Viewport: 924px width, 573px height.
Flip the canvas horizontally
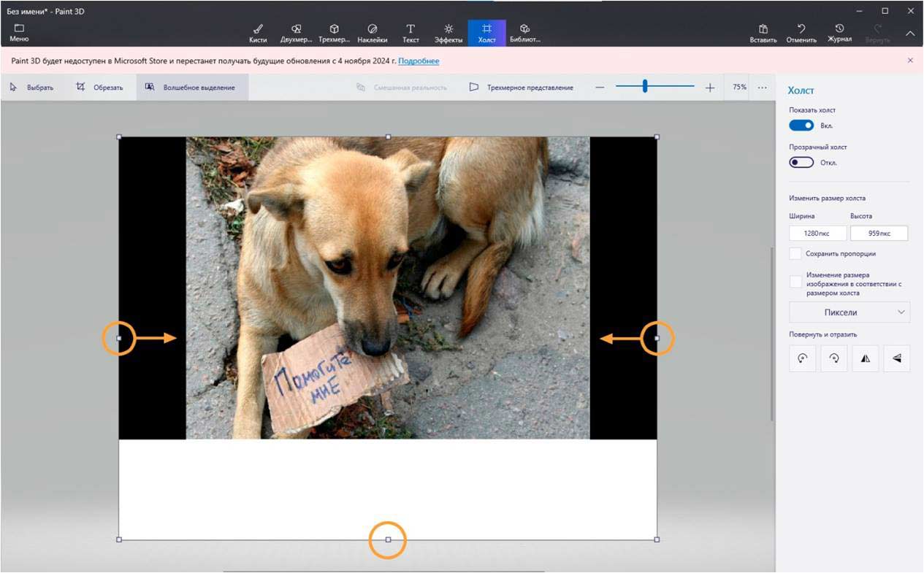tap(866, 358)
